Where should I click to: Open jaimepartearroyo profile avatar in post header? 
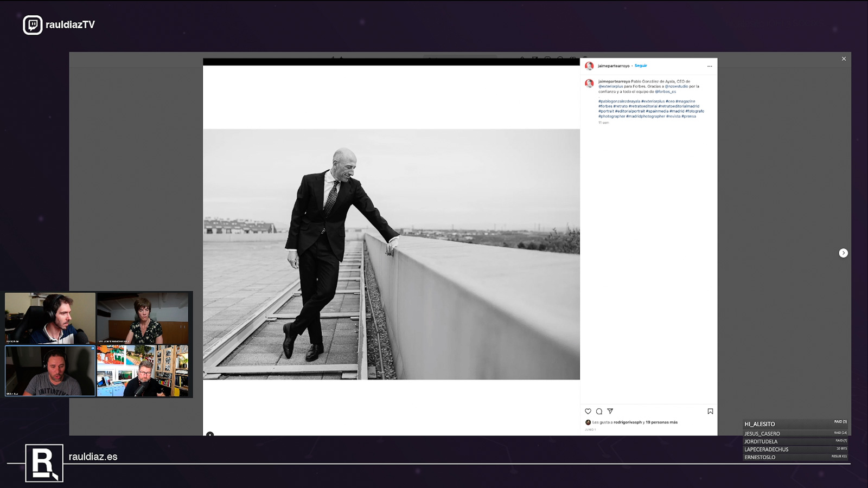pyautogui.click(x=589, y=66)
